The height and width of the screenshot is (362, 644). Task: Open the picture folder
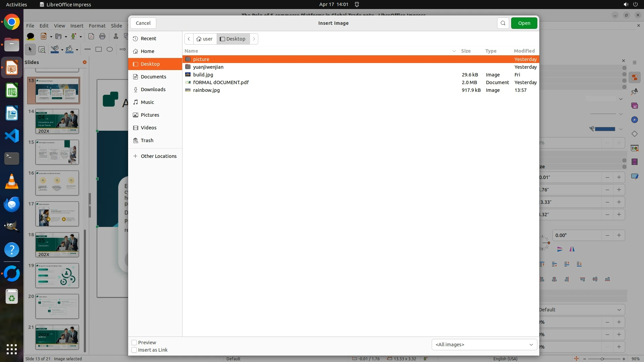click(201, 59)
